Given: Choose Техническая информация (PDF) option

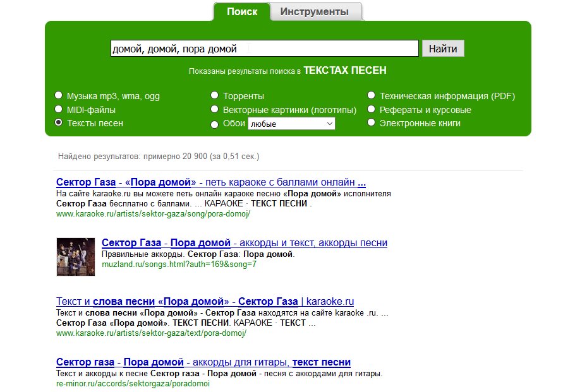Looking at the screenshot, I should pyautogui.click(x=371, y=96).
